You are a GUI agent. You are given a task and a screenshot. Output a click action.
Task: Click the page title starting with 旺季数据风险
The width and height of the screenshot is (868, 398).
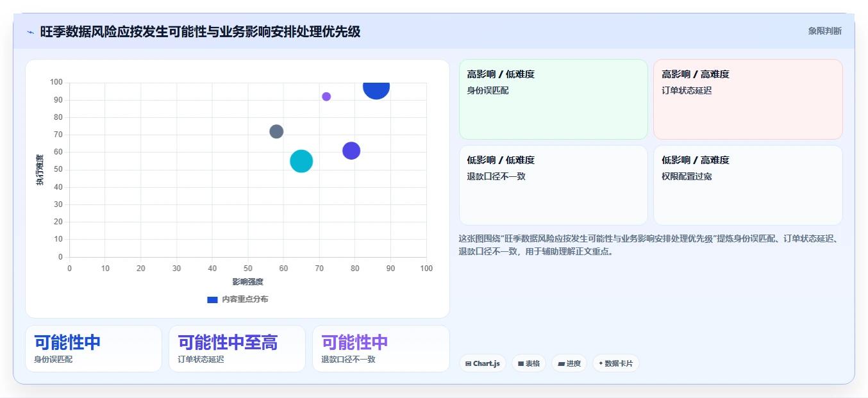pyautogui.click(x=200, y=31)
